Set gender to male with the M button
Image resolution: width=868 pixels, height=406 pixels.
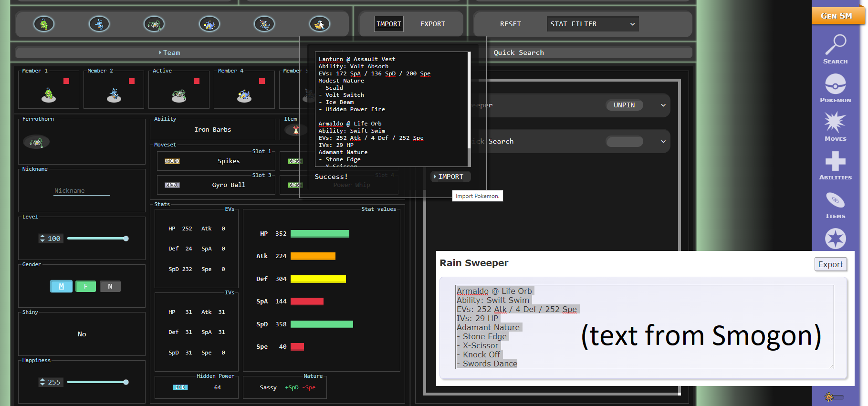pyautogui.click(x=61, y=286)
